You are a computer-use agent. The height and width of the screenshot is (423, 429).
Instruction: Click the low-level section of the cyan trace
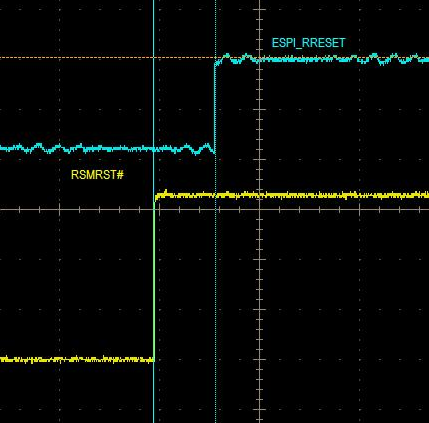pyautogui.click(x=107, y=149)
